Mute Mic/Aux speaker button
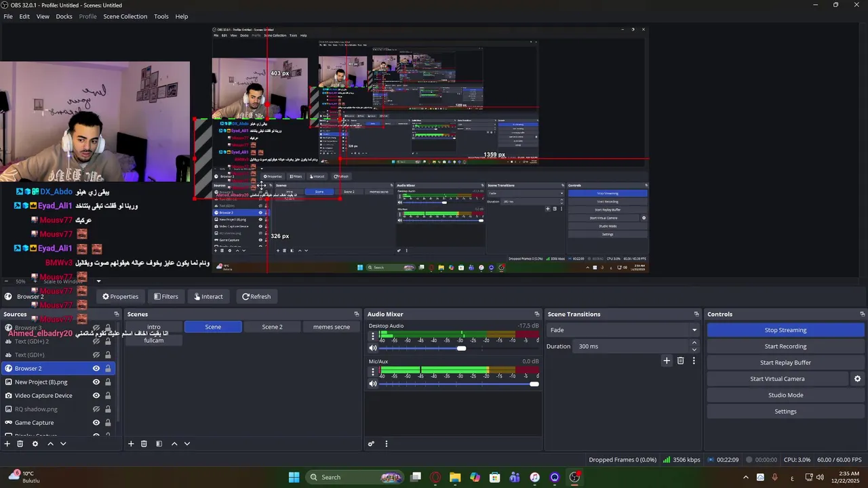 point(372,384)
